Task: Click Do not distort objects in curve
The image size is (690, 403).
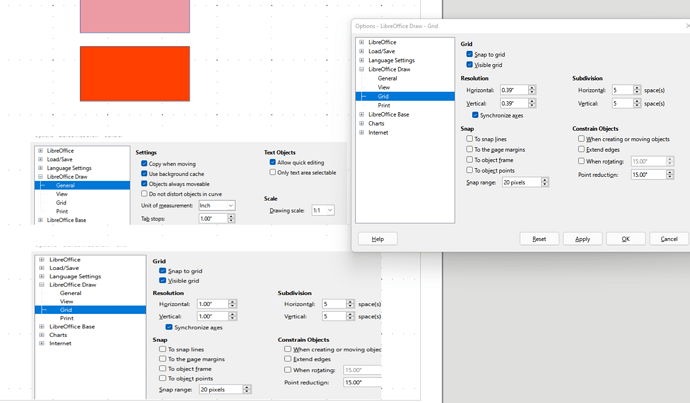Action: (x=144, y=194)
